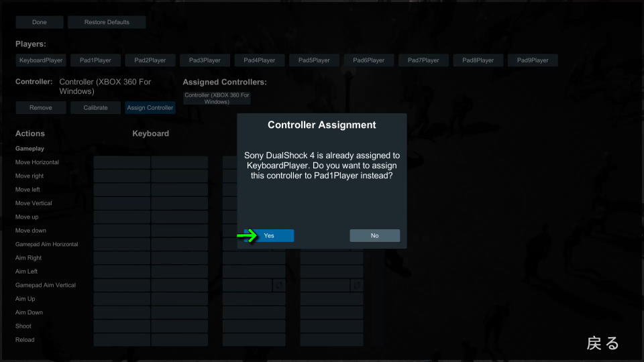
Task: Click the 戻る back label
Action: [602, 343]
